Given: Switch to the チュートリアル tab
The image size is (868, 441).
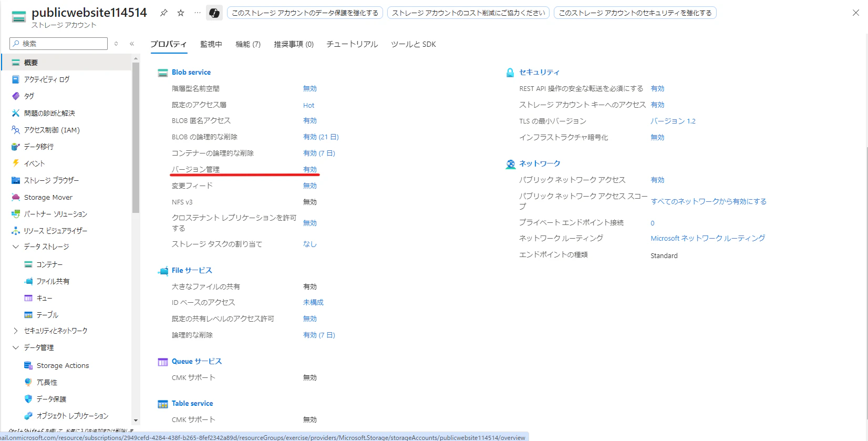Looking at the screenshot, I should [x=352, y=44].
